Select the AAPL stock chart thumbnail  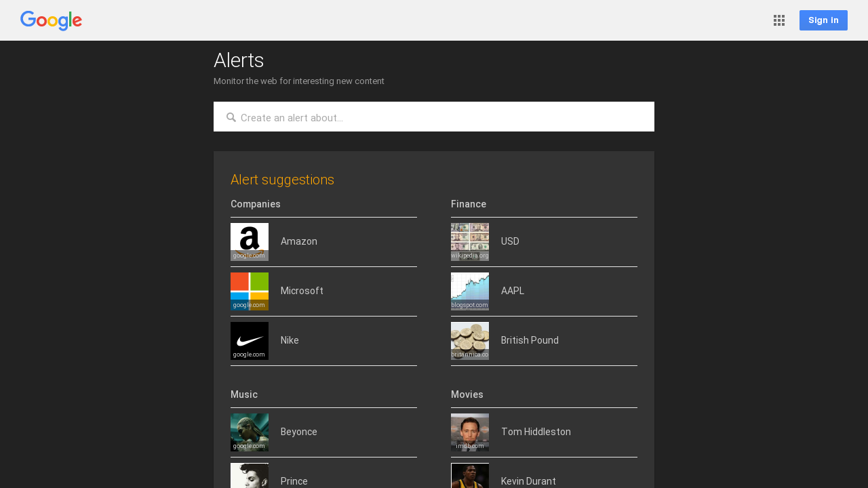(x=470, y=291)
